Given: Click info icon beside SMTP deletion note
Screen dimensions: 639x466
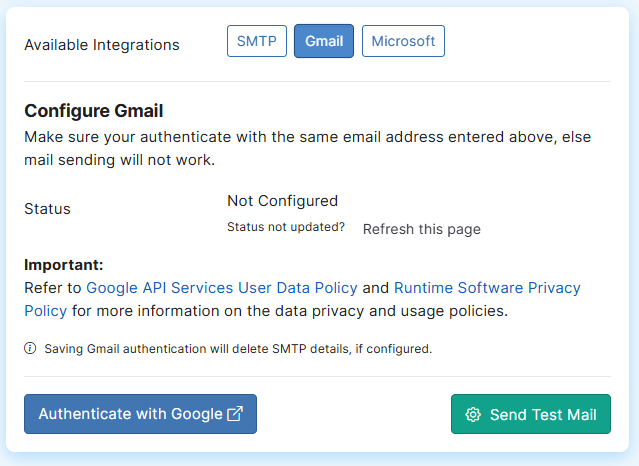Looking at the screenshot, I should click(30, 349).
